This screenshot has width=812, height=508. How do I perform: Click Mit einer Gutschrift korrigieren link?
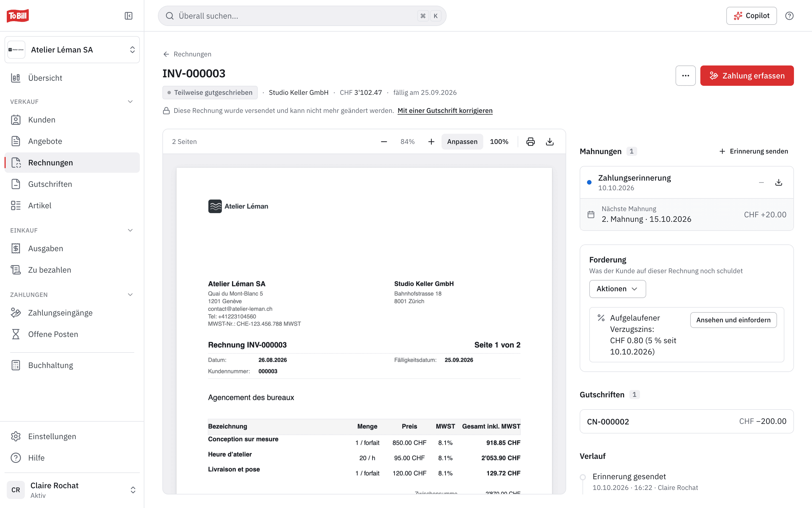point(445,111)
